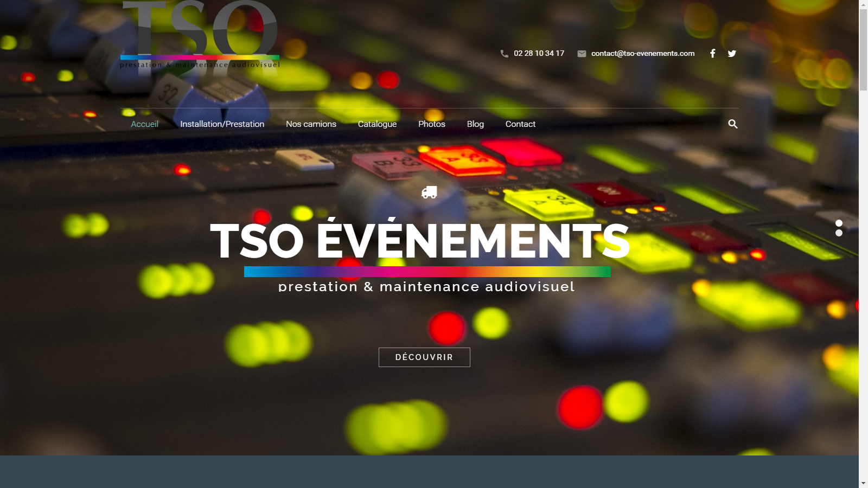The width and height of the screenshot is (868, 488).
Task: Open the Installation/Prestation menu
Action: coord(222,124)
